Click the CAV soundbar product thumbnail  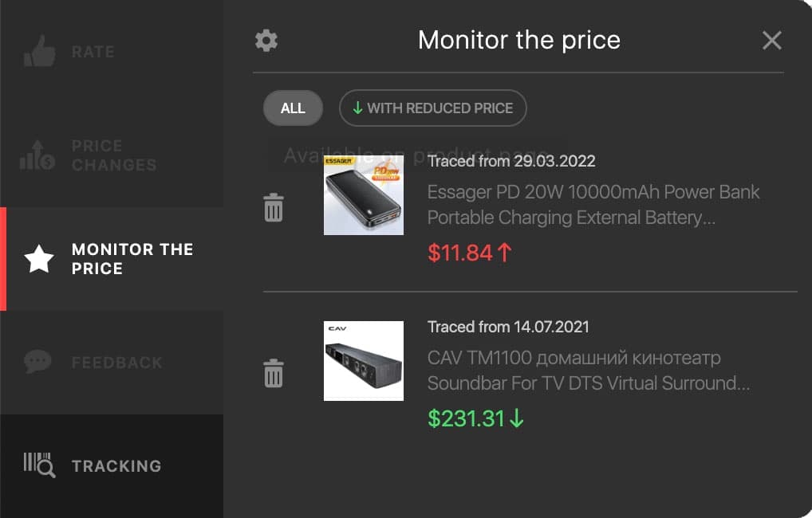[364, 361]
